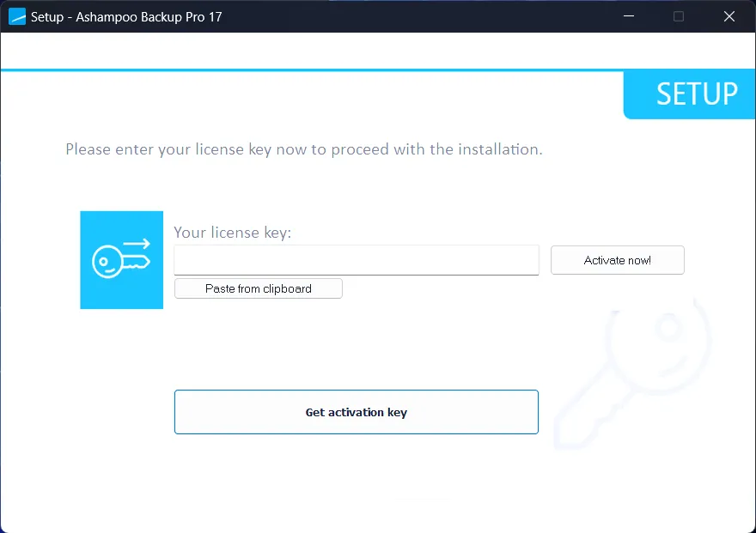Close the Setup wizard window

(729, 16)
